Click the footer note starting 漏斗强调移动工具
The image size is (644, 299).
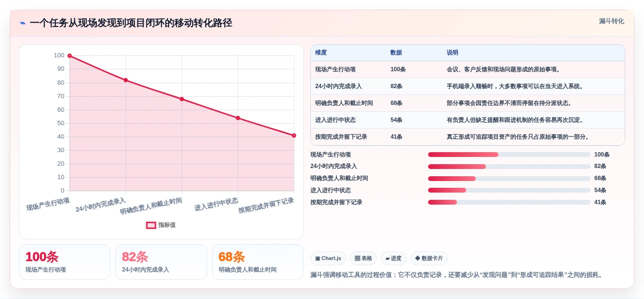click(456, 275)
